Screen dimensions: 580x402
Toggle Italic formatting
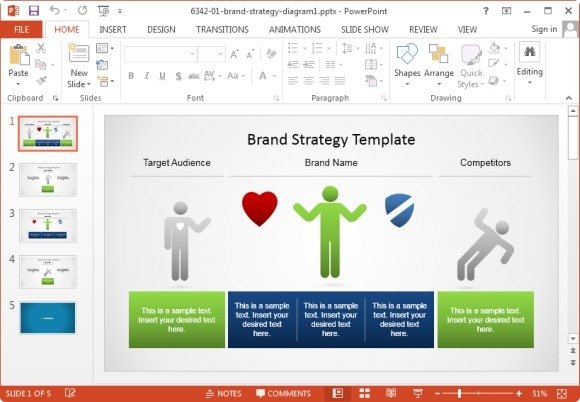pyautogui.click(x=146, y=76)
